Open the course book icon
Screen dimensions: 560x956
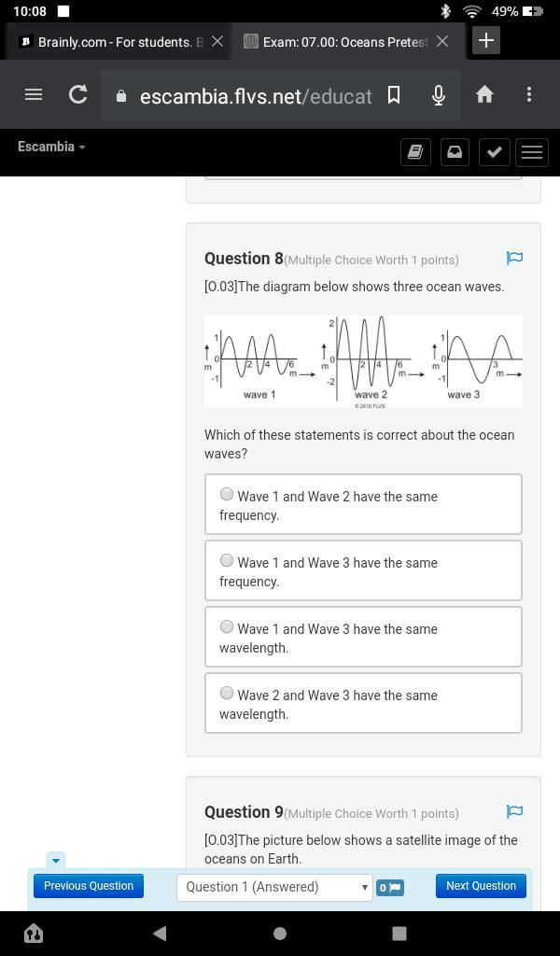coord(415,152)
